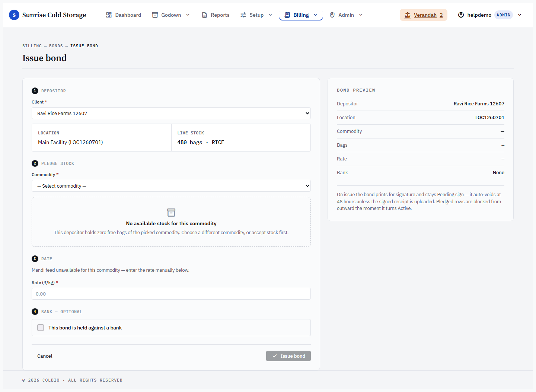This screenshot has width=536, height=392.
Task: Go to Dashboard
Action: coord(124,15)
